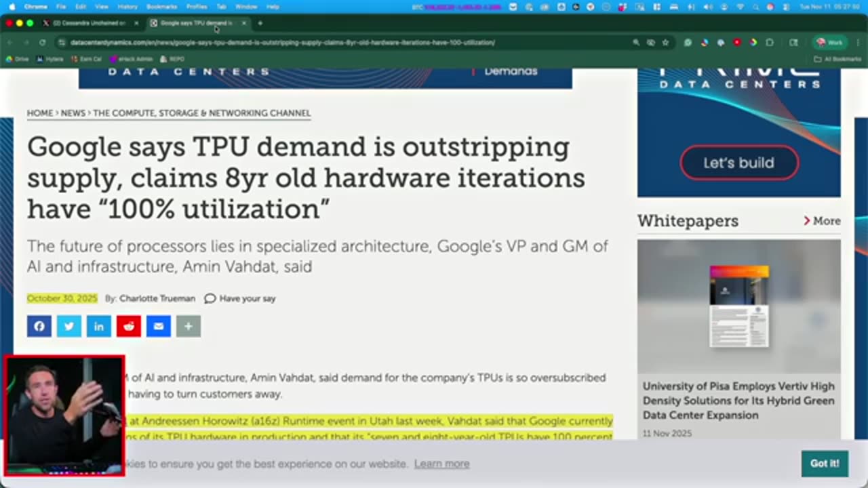Open the REPO bookmark
Viewport: 868px width, 488px height.
pos(173,59)
